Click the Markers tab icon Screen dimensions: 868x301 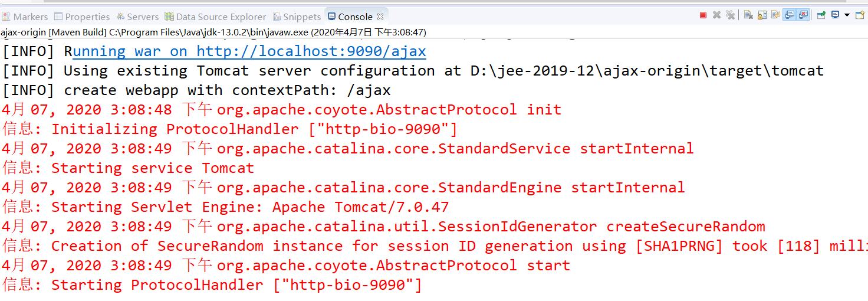(6, 17)
